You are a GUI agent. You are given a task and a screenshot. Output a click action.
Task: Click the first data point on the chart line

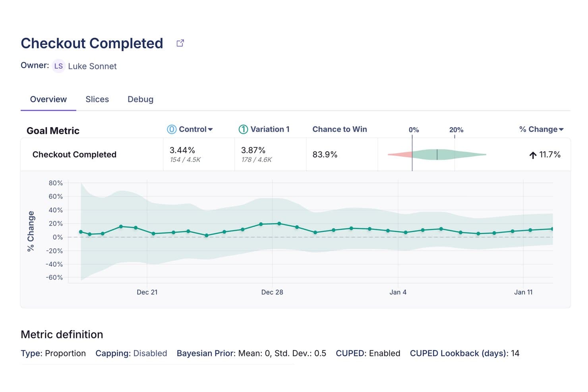pyautogui.click(x=81, y=232)
